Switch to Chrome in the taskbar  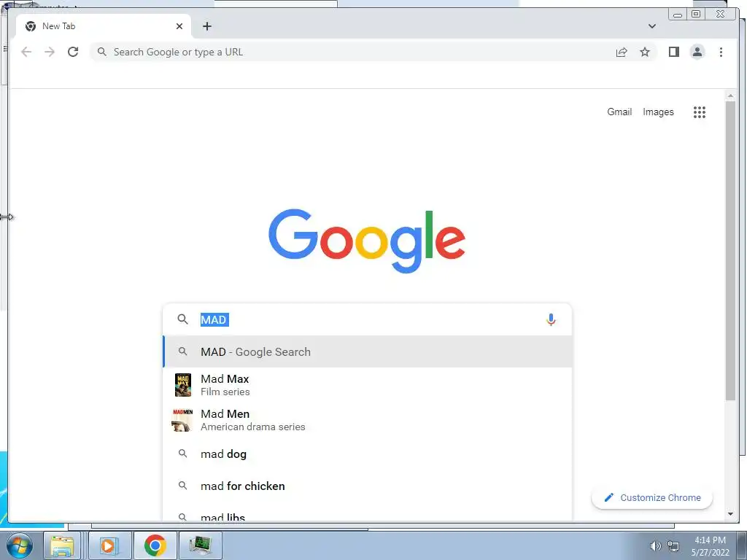[155, 545]
